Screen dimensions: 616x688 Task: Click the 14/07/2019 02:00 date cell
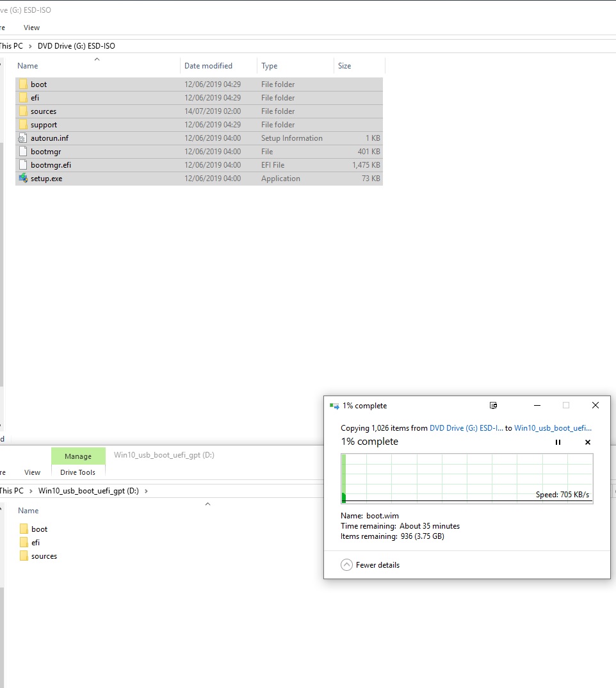(213, 111)
